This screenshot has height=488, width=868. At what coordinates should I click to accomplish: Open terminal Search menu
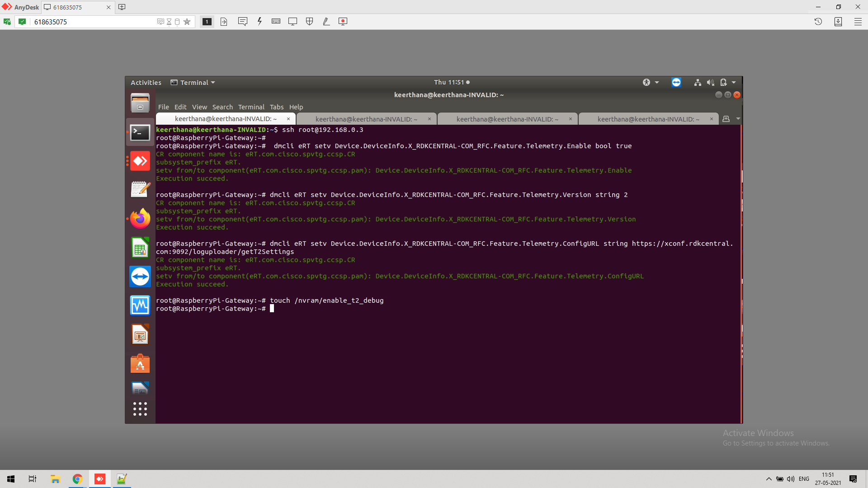tap(222, 107)
